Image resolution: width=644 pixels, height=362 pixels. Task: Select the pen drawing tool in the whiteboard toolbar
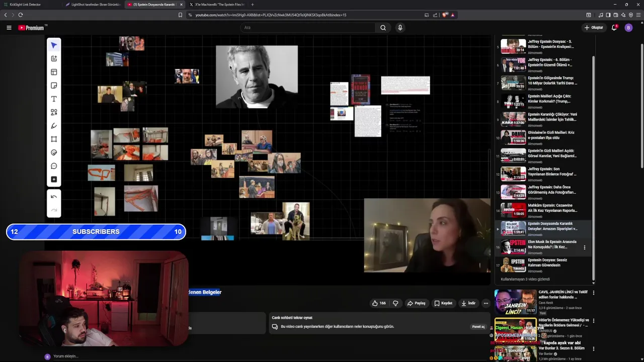[54, 126]
